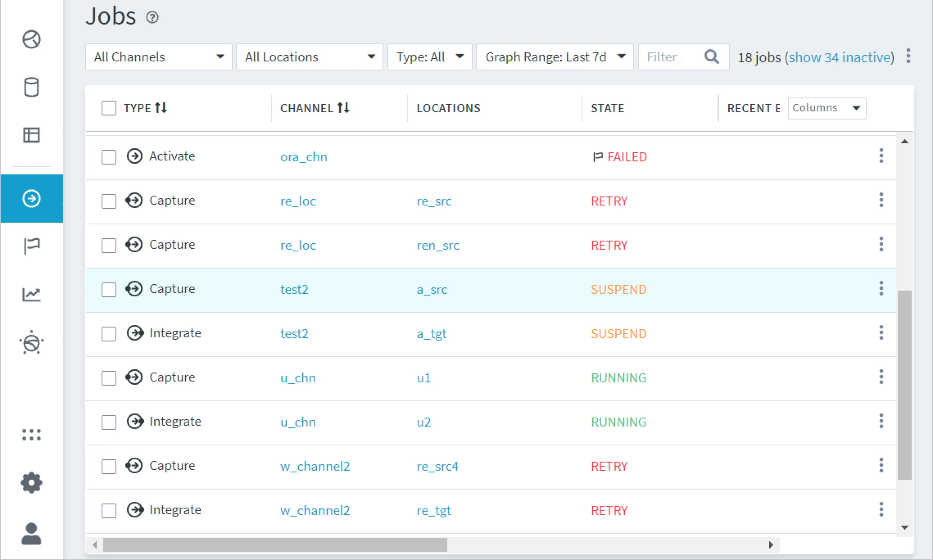Viewport: 933px width, 560px height.
Task: Open the user profile icon in sidebar
Action: (32, 533)
